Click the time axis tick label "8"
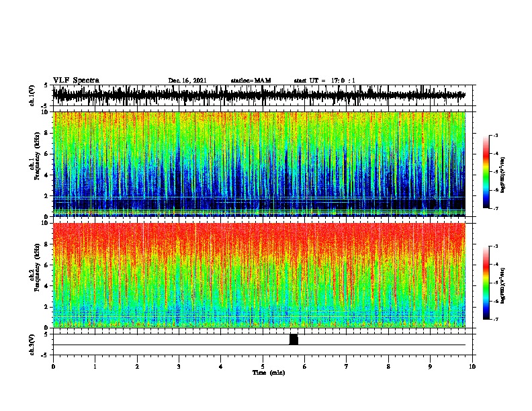This screenshot has width=532, height=411. pos(388,366)
